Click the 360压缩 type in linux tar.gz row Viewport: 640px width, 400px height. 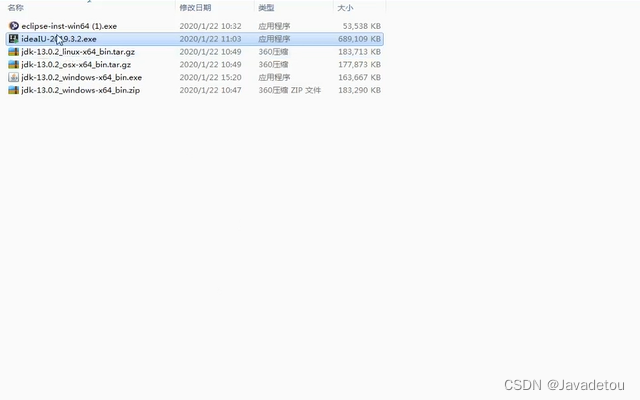[273, 52]
